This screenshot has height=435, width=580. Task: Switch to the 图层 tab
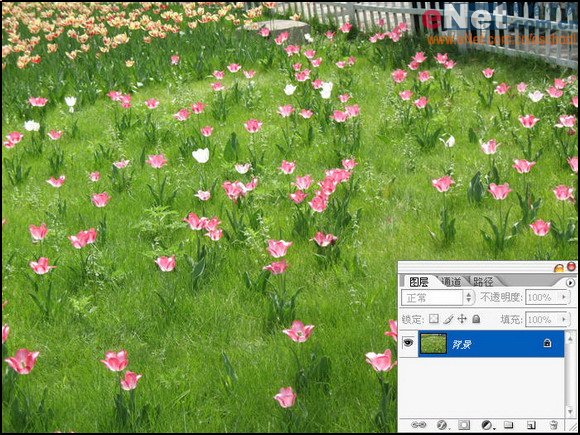(x=419, y=282)
